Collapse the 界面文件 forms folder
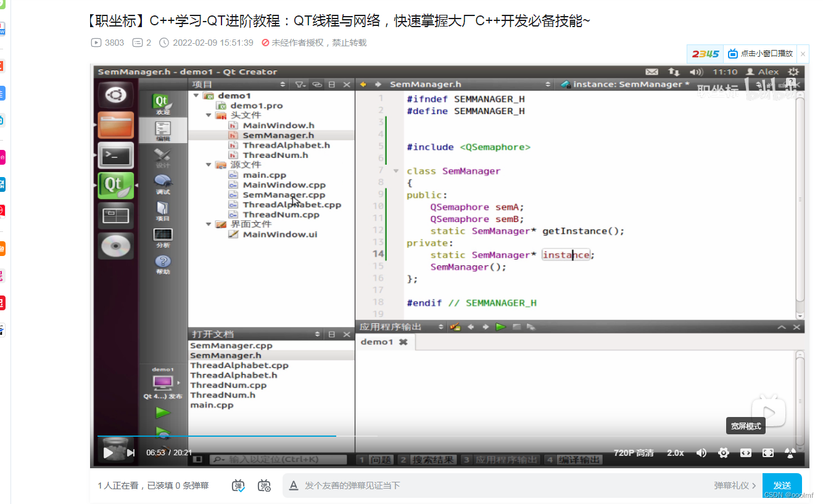 click(x=209, y=224)
